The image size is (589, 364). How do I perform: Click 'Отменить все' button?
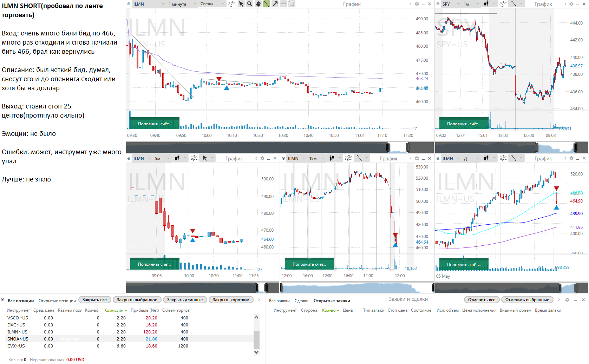coord(482,300)
